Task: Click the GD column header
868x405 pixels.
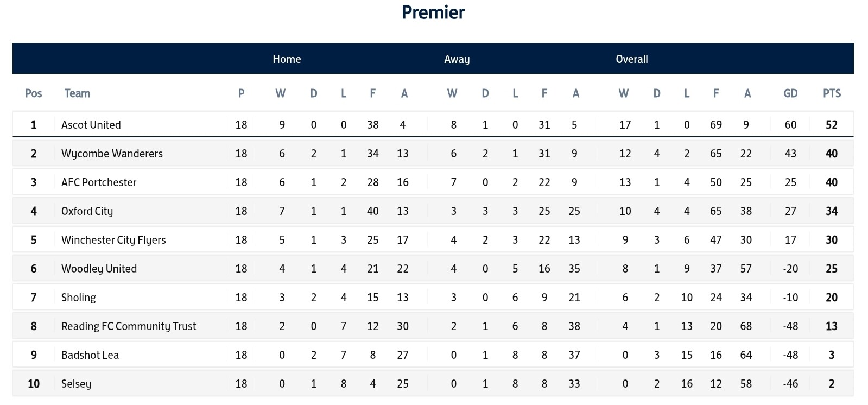Action: 790,93
